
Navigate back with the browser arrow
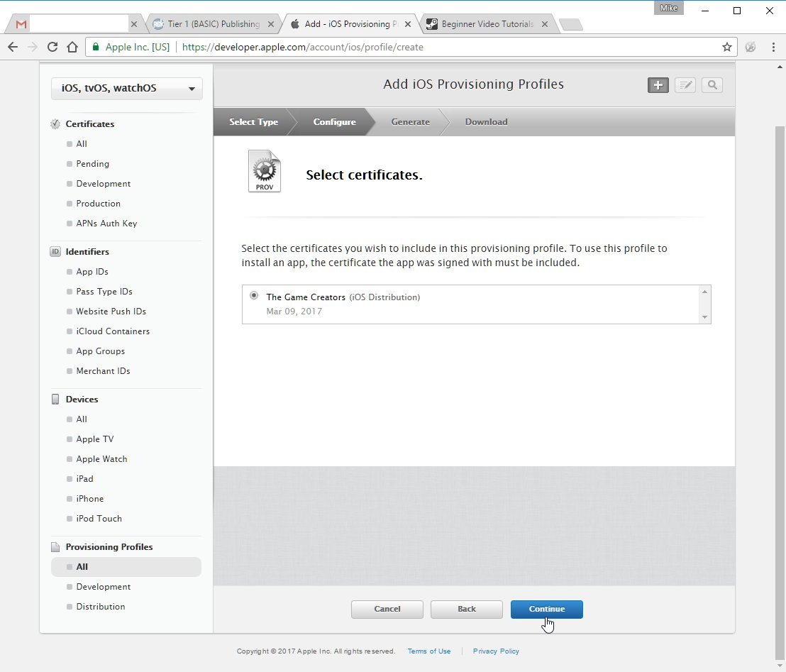(13, 47)
